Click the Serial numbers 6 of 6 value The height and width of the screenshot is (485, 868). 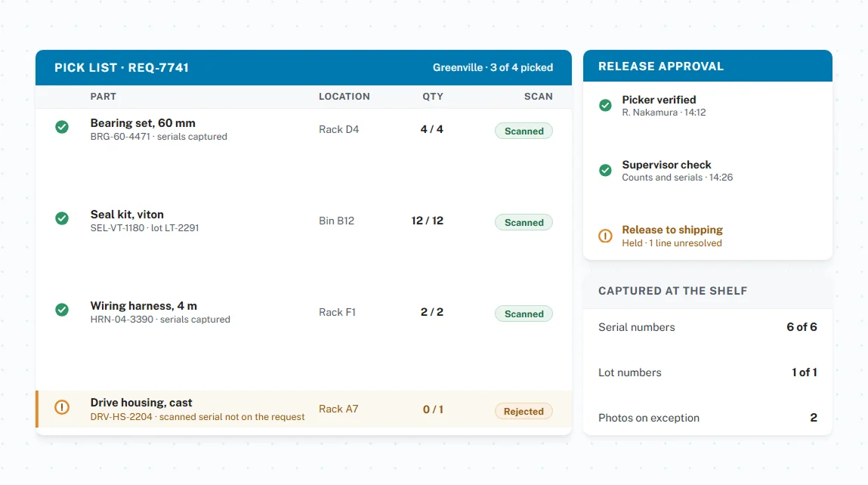click(802, 327)
